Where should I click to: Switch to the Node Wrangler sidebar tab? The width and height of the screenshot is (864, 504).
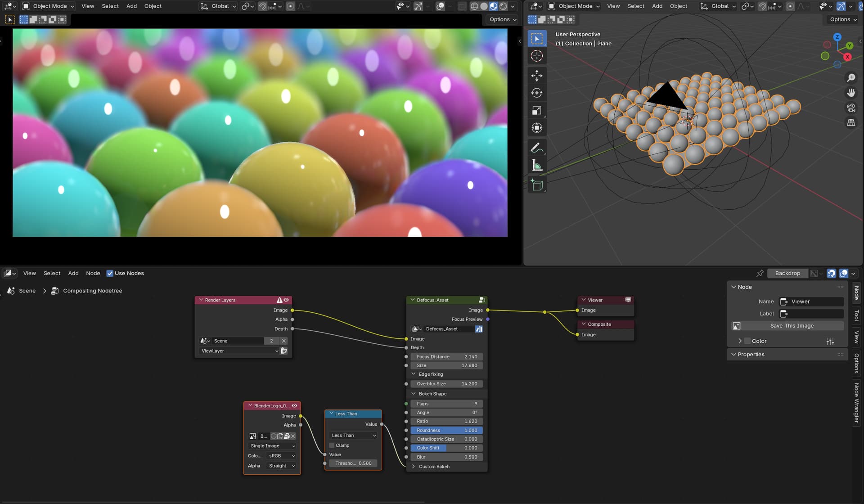click(856, 403)
